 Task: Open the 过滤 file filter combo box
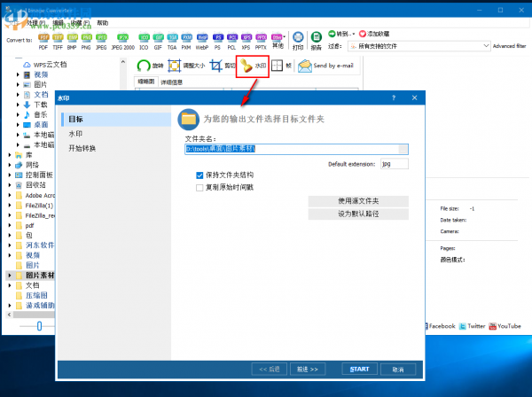coord(419,46)
